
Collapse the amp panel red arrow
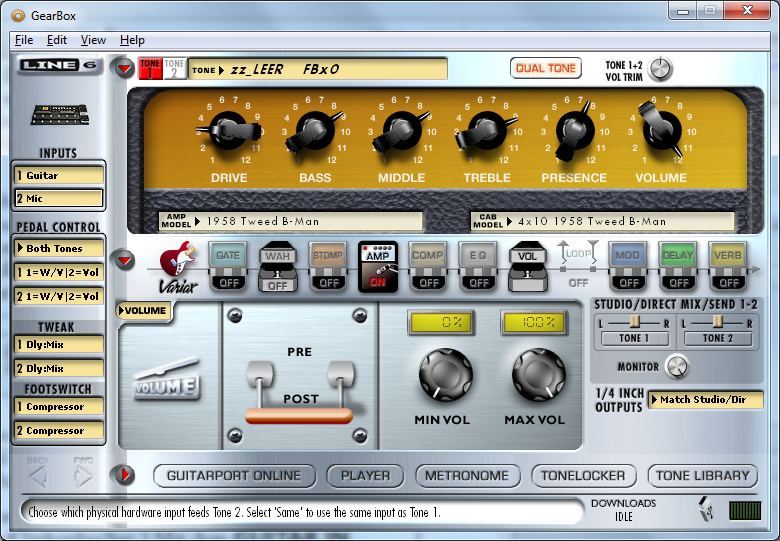124,68
